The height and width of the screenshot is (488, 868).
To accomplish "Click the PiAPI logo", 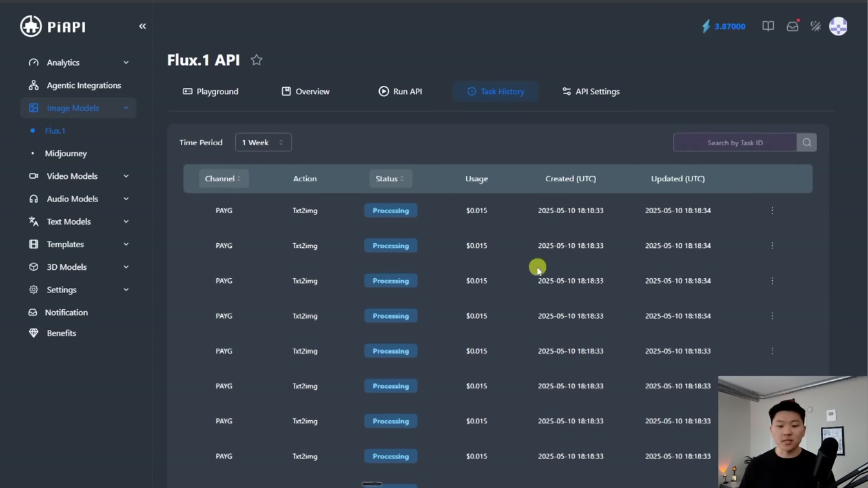I will [x=53, y=26].
